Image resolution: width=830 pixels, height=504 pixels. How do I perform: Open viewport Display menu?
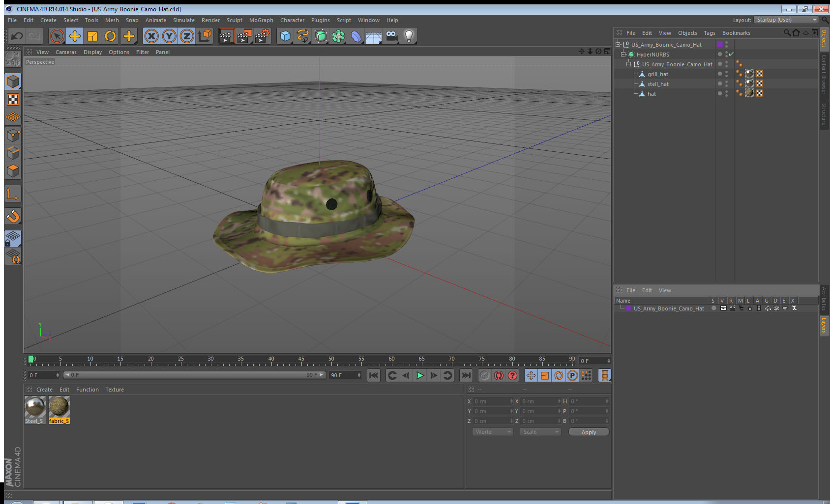pos(92,52)
